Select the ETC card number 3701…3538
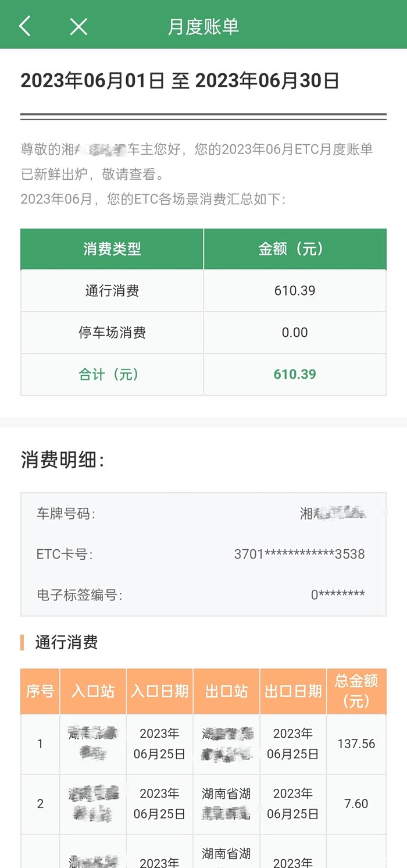Screen dimensions: 407x868 (x=299, y=554)
